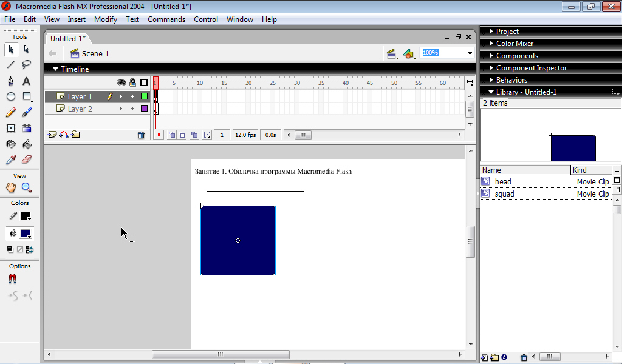The width and height of the screenshot is (622, 364).
Task: Select the Ink Bottle tool
Action: pos(11,144)
